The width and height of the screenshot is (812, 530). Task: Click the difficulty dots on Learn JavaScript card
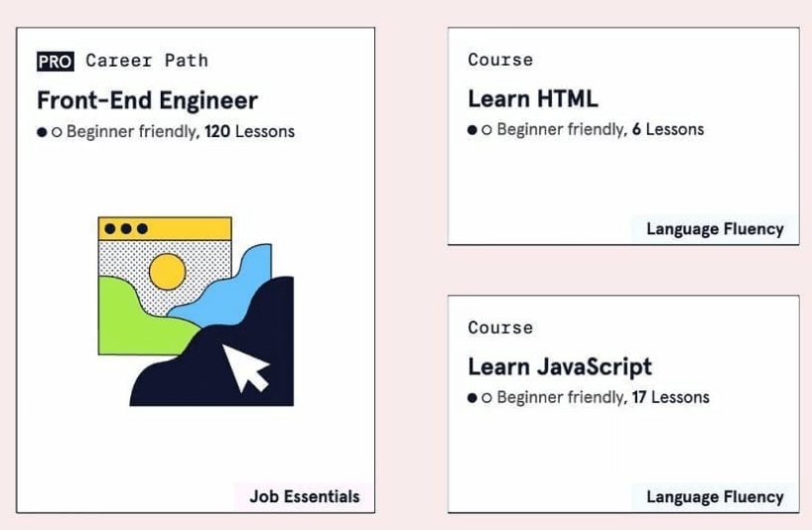coord(480,398)
